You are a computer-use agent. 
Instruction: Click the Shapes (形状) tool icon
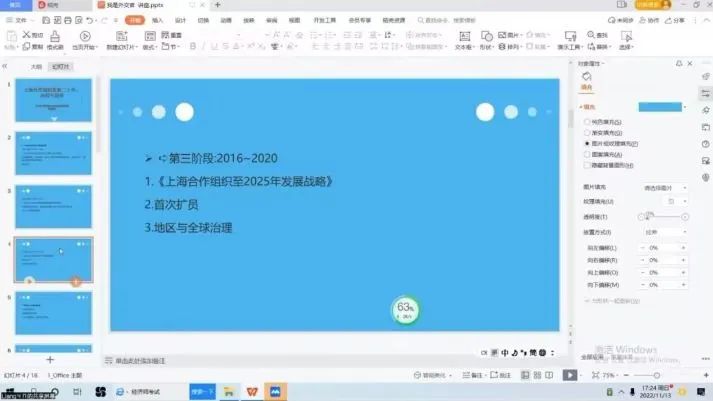(485, 41)
